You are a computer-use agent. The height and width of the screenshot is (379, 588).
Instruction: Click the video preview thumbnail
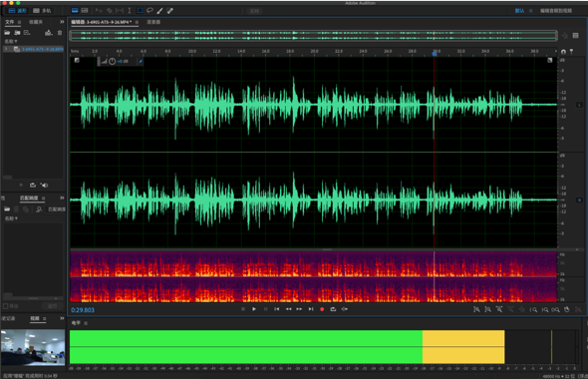(33, 347)
